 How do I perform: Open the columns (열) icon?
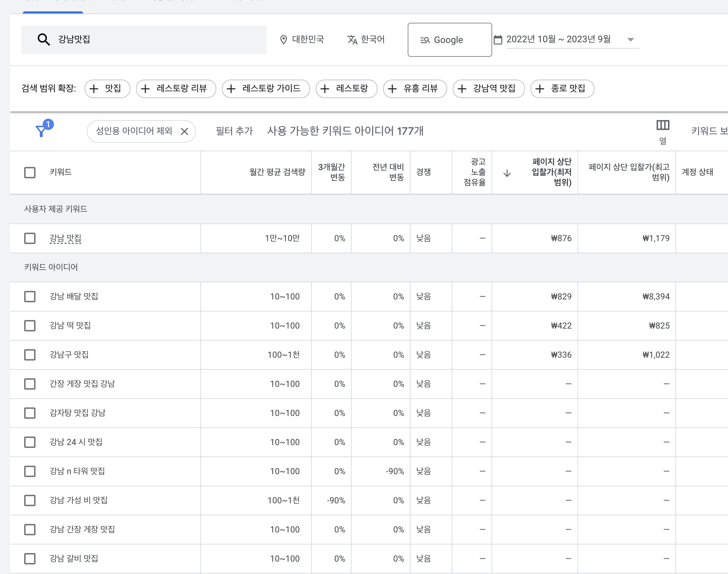coord(663,125)
